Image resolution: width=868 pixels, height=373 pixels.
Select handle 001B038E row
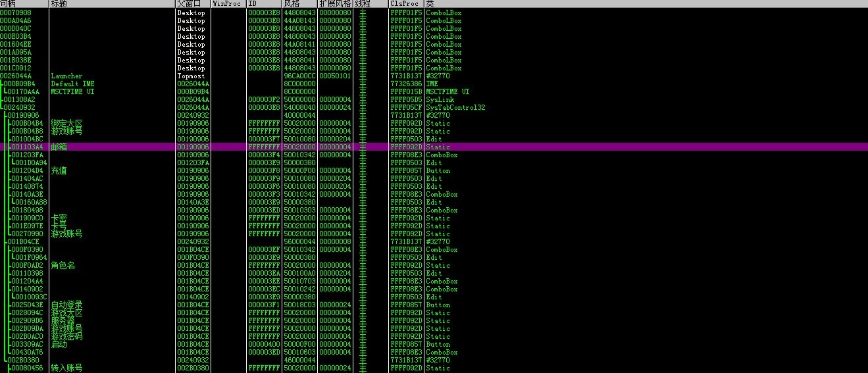tap(16, 61)
